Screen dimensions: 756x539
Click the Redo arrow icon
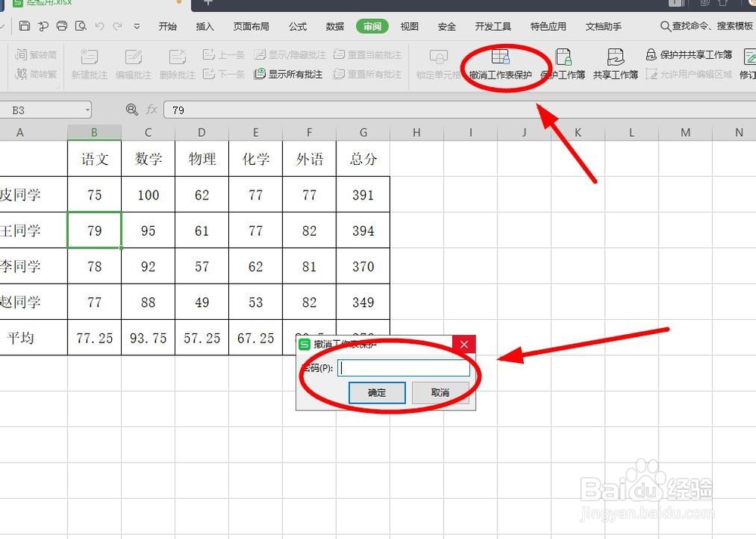click(x=117, y=26)
